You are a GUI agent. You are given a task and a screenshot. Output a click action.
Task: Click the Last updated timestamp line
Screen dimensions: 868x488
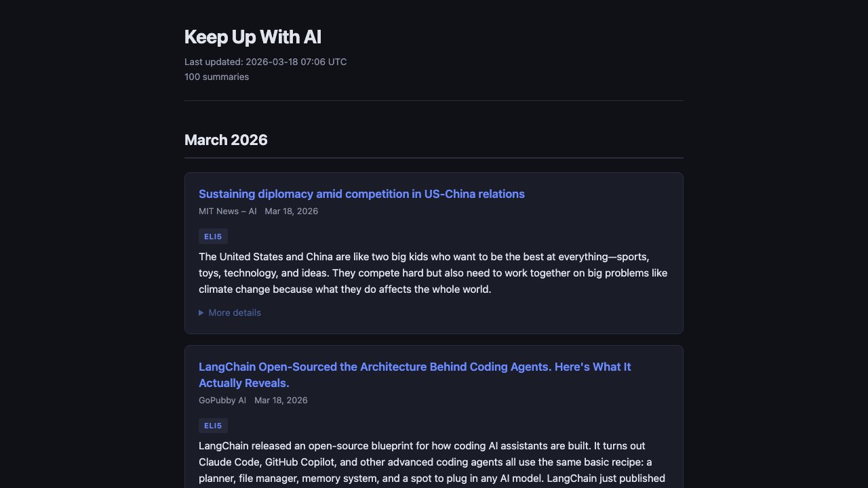pos(265,62)
